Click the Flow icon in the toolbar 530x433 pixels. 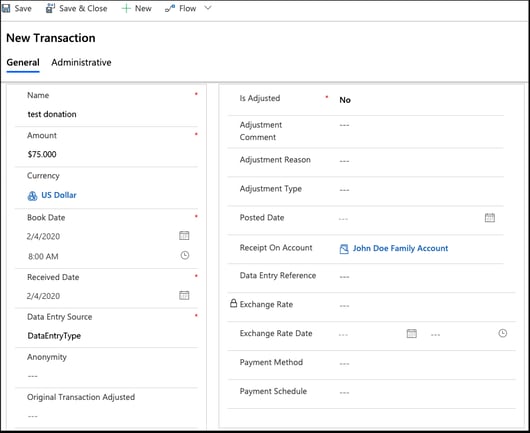[170, 8]
